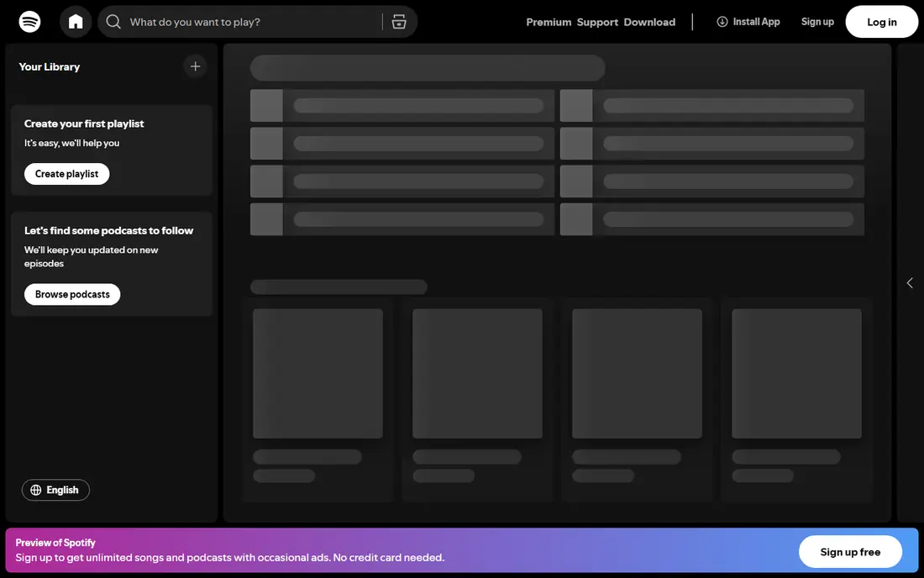The height and width of the screenshot is (578, 924).
Task: Go to Home via house icon
Action: coord(76,22)
